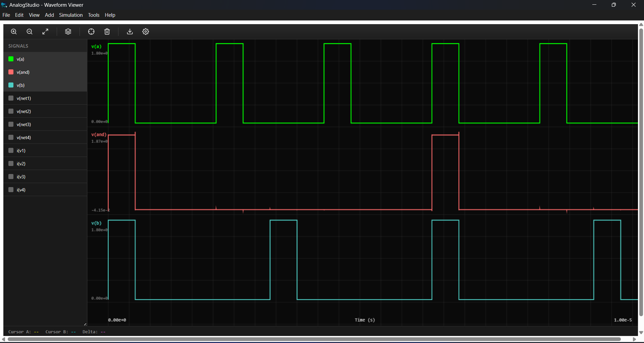Select the v(and) row label

[23, 72]
